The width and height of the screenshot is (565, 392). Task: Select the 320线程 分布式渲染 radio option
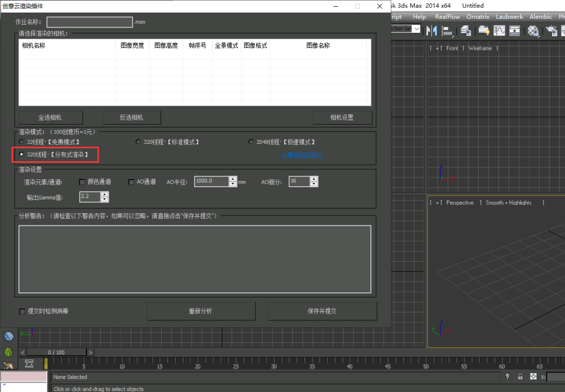click(x=21, y=154)
